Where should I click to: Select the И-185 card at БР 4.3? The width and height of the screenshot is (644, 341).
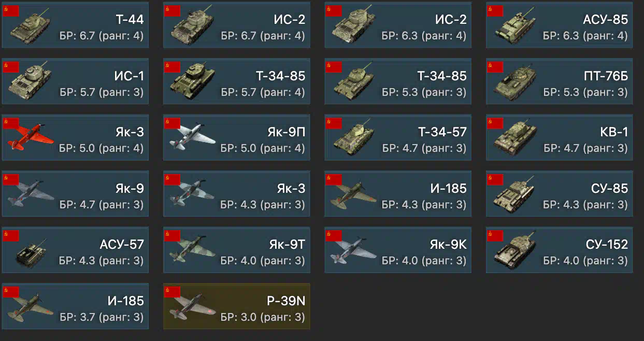[398, 194]
